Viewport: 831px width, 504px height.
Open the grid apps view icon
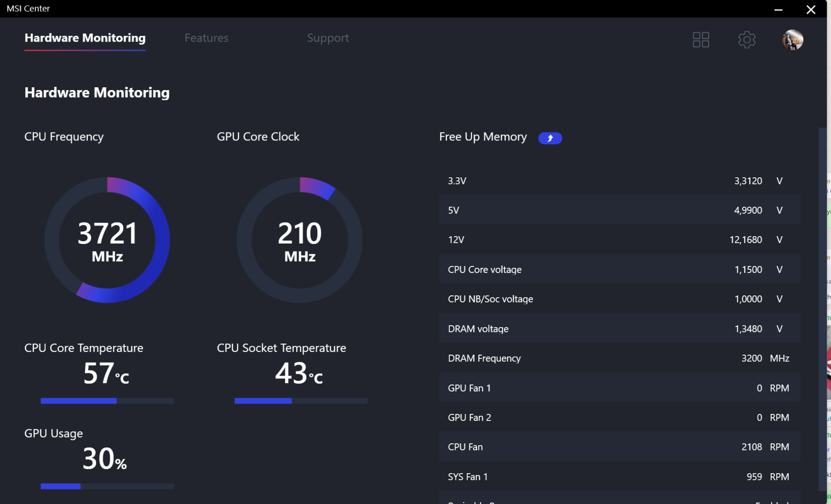pyautogui.click(x=701, y=40)
